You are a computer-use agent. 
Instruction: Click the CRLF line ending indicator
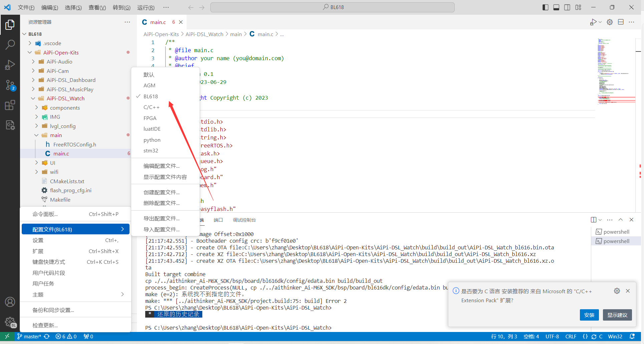pyautogui.click(x=571, y=336)
